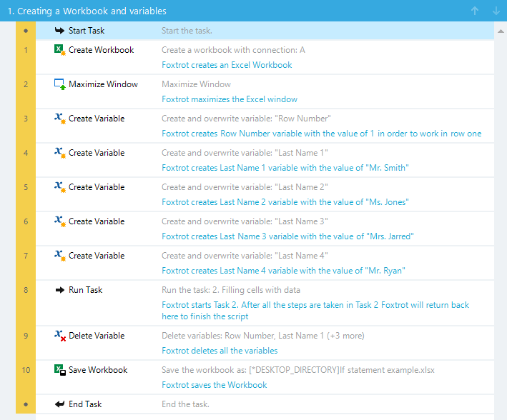Click comment with value "Mr. Ryan"
This screenshot has width=507, height=420.
pyautogui.click(x=283, y=271)
